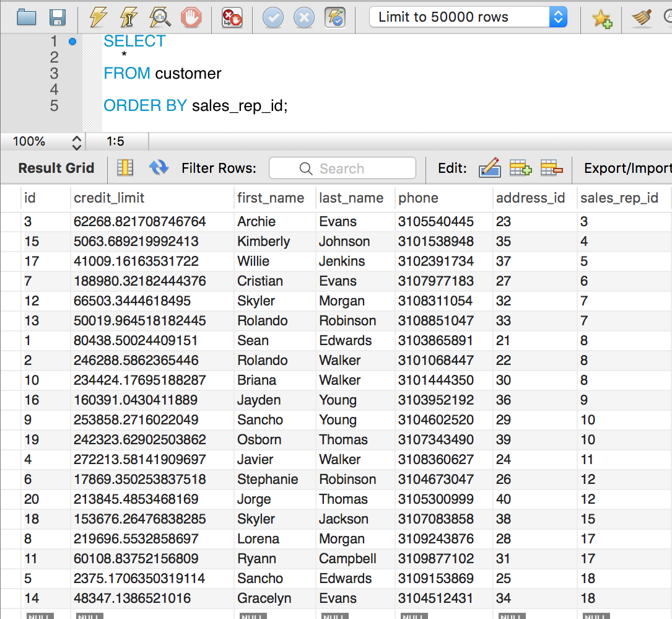The width and height of the screenshot is (672, 619).
Task: Add snippet favorite star icon
Action: 601,19
